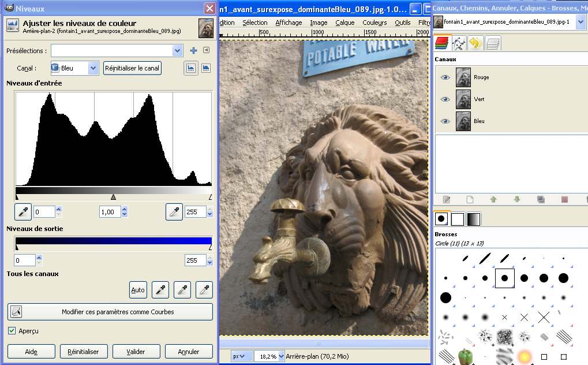Image resolution: width=588 pixels, height=365 pixels.
Task: Open the patterns tab icon
Action: tap(458, 219)
